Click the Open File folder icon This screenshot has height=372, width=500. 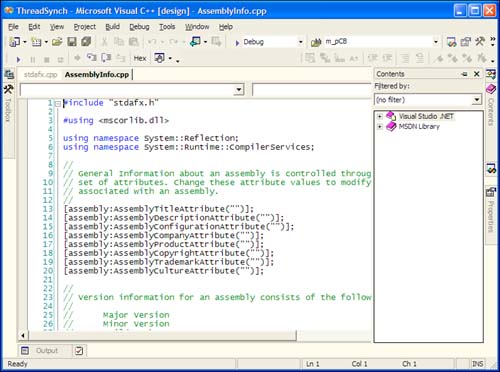(x=57, y=42)
